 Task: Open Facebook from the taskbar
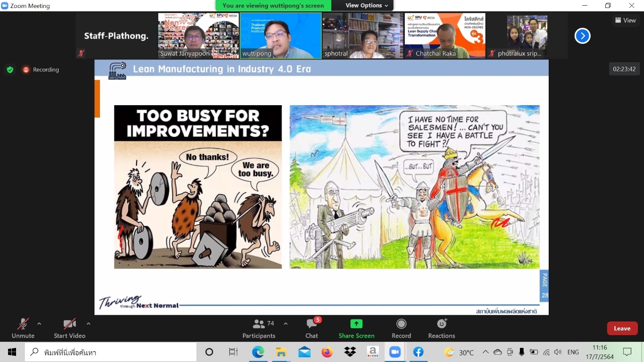[418, 352]
